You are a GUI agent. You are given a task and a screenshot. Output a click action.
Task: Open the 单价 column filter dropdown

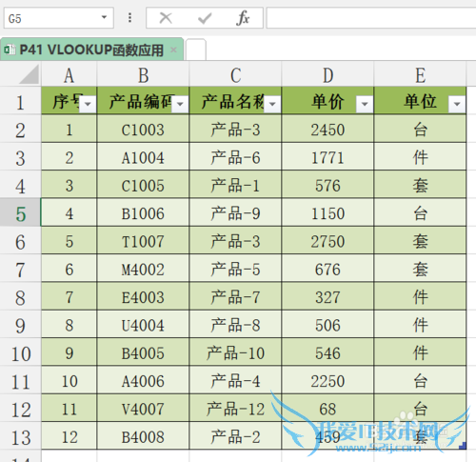point(365,104)
